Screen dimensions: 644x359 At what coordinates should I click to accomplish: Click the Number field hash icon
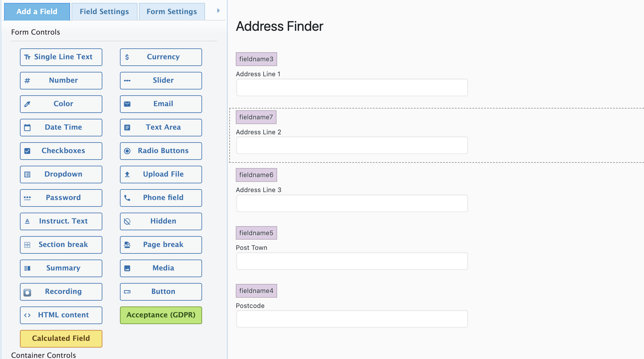27,80
